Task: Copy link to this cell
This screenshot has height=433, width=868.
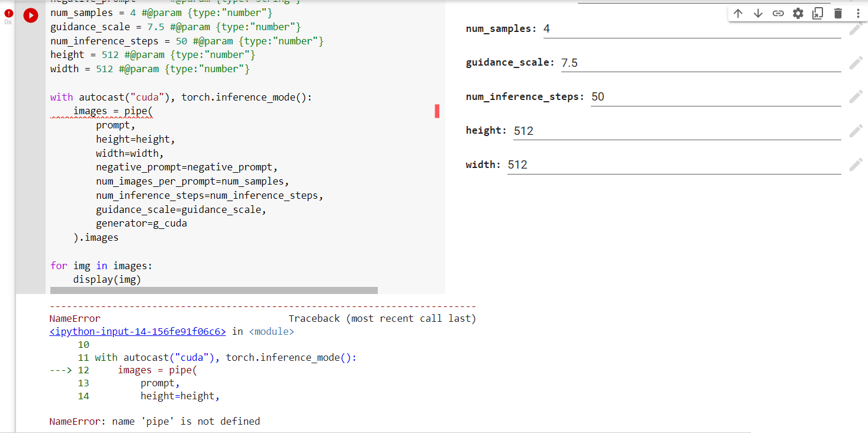Action: (x=778, y=12)
